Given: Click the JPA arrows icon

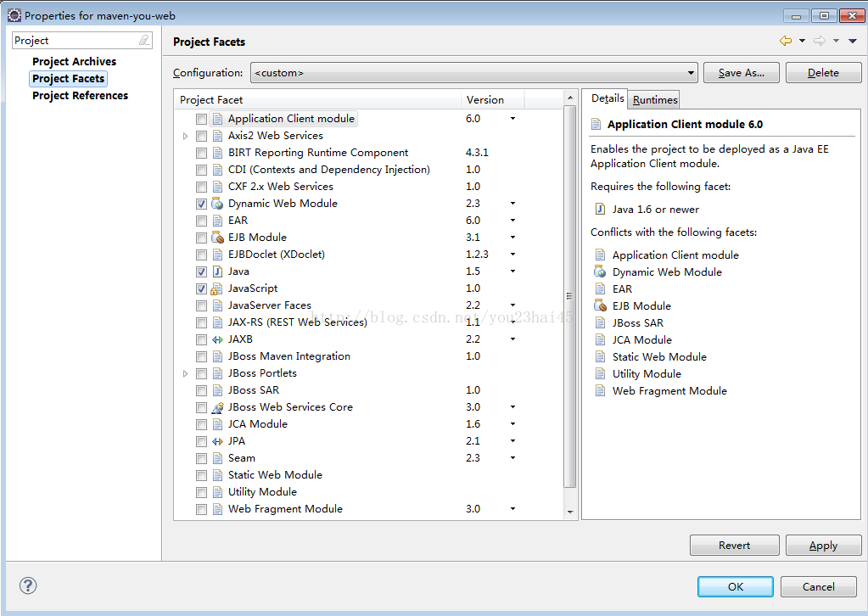Looking at the screenshot, I should 217,441.
